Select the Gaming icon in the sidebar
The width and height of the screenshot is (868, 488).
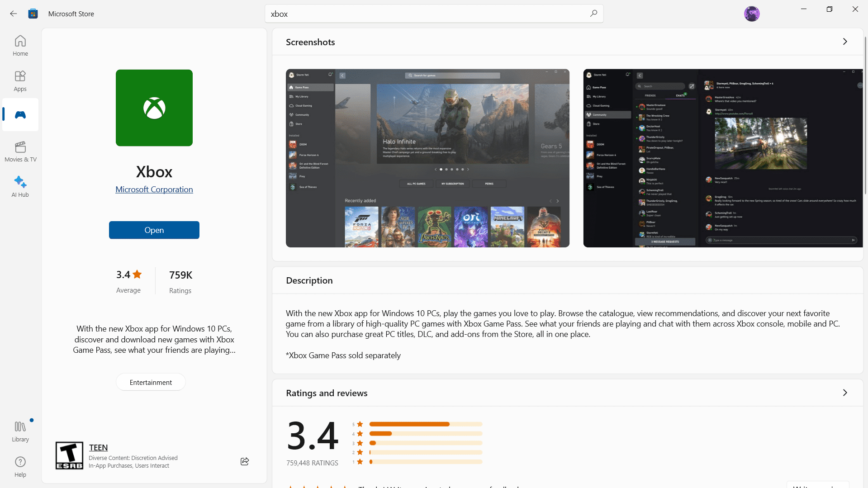(20, 114)
